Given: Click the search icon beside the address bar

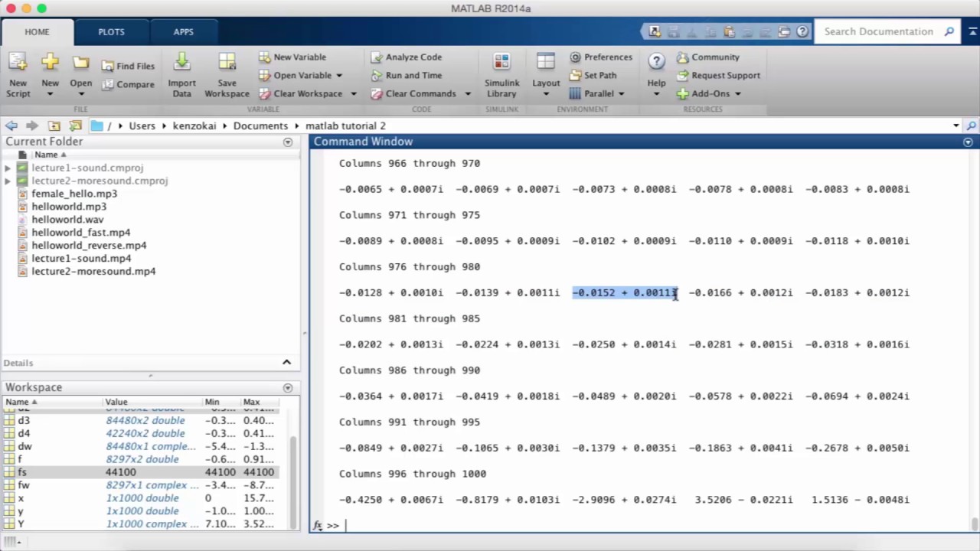Looking at the screenshot, I should (x=971, y=126).
